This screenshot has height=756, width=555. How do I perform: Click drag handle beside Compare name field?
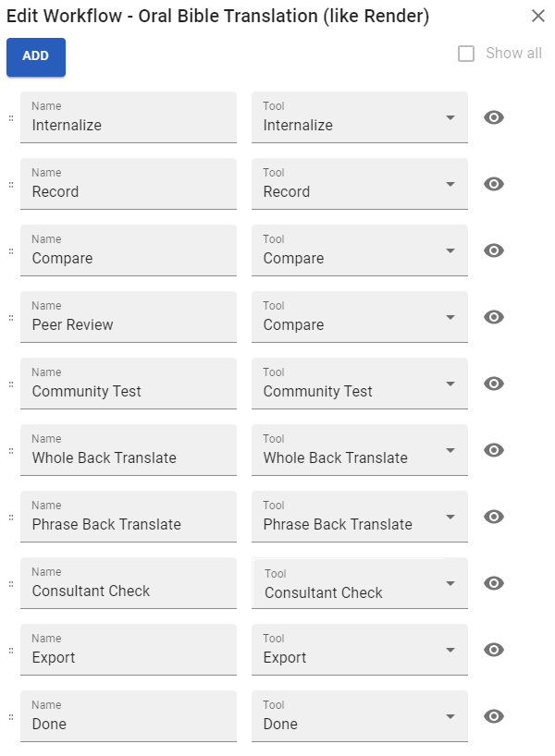click(11, 251)
